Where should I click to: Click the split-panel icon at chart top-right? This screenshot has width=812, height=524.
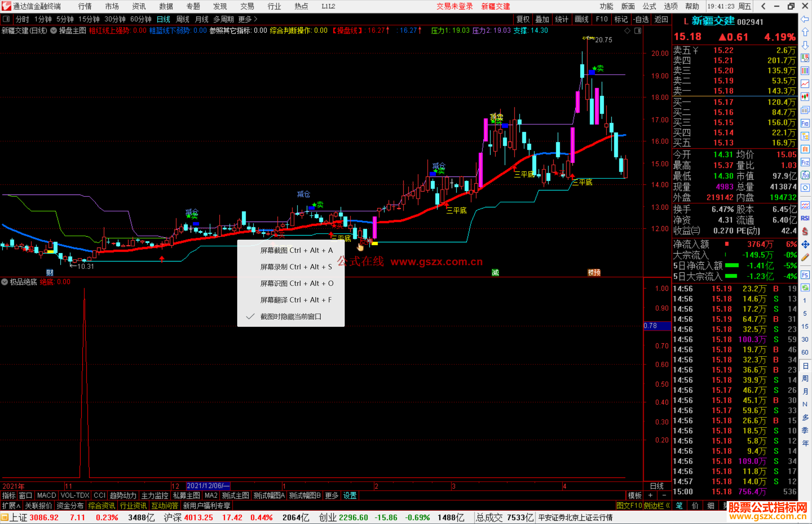point(638,31)
